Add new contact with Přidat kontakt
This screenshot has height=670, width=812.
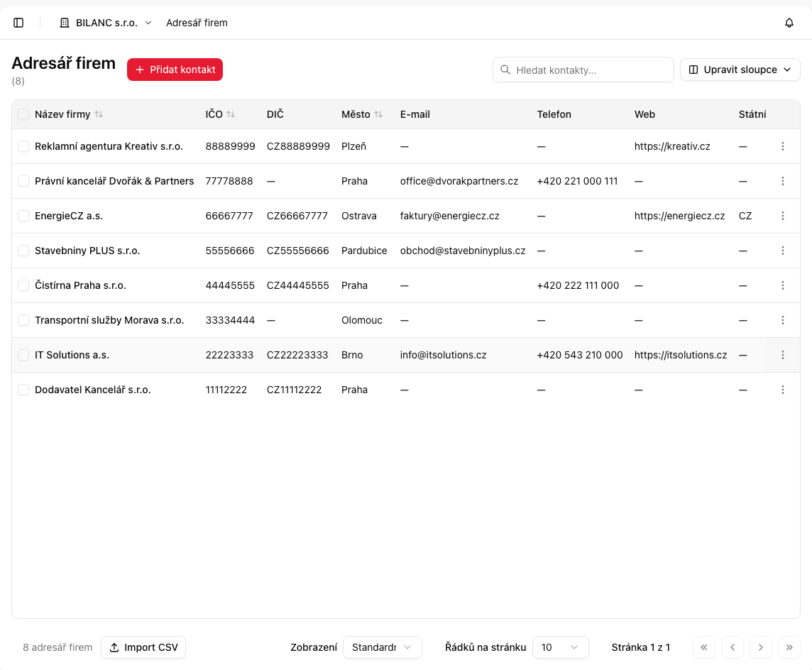[x=175, y=70]
